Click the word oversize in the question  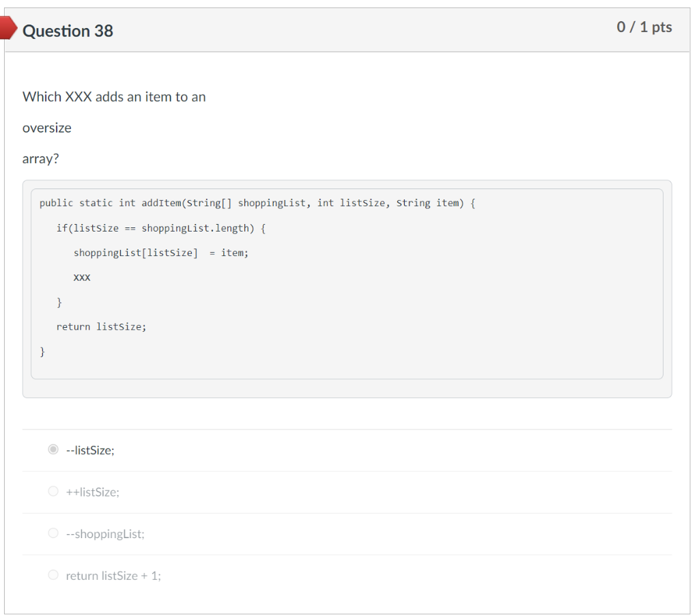pyautogui.click(x=47, y=128)
